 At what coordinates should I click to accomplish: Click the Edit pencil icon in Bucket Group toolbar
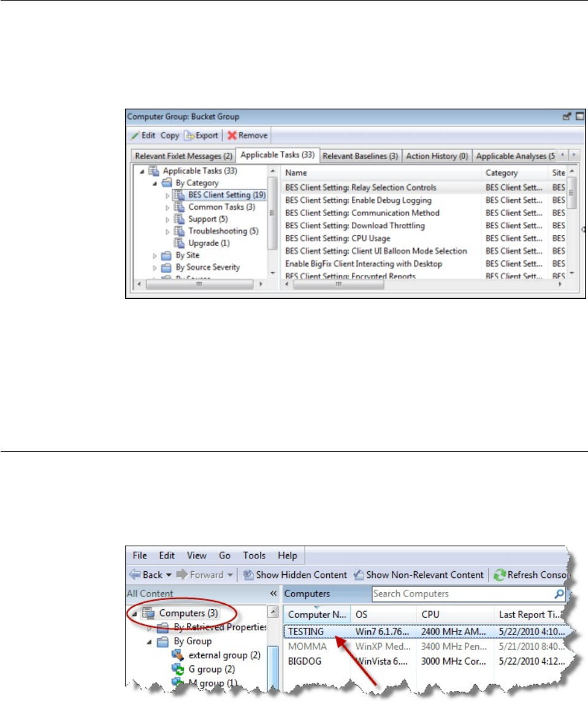(135, 136)
